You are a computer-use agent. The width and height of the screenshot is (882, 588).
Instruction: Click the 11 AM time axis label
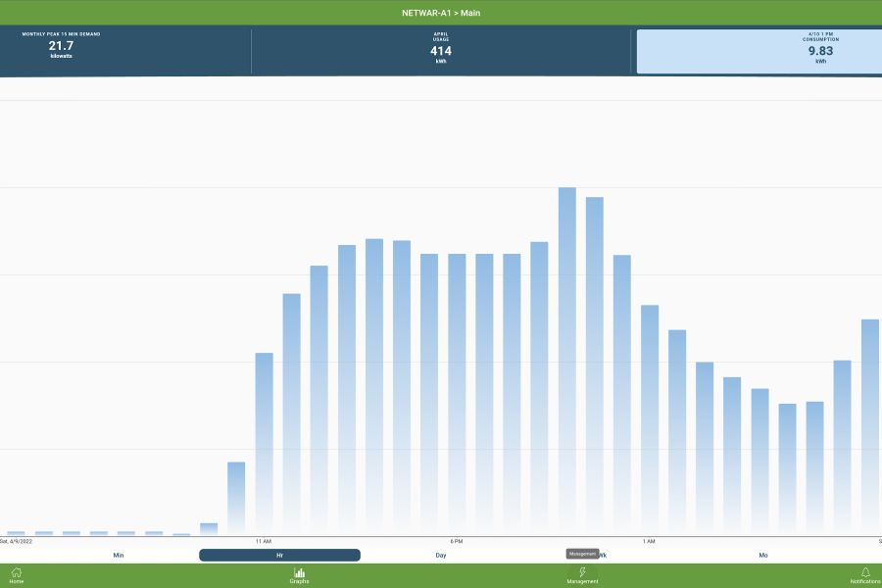[x=264, y=541]
